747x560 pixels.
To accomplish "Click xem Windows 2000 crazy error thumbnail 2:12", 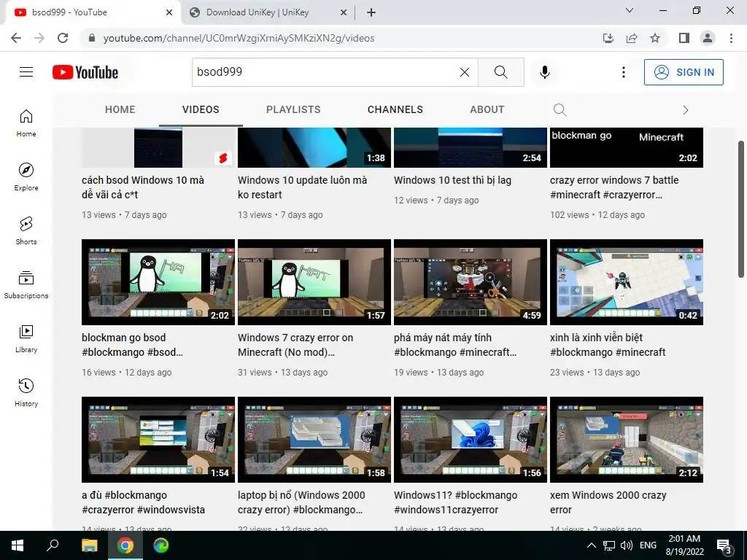I will pyautogui.click(x=627, y=440).
